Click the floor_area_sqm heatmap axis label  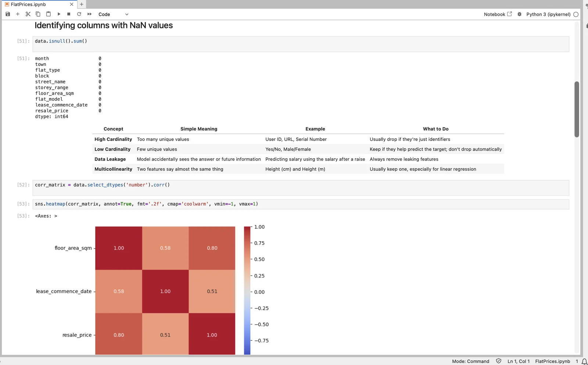(73, 248)
